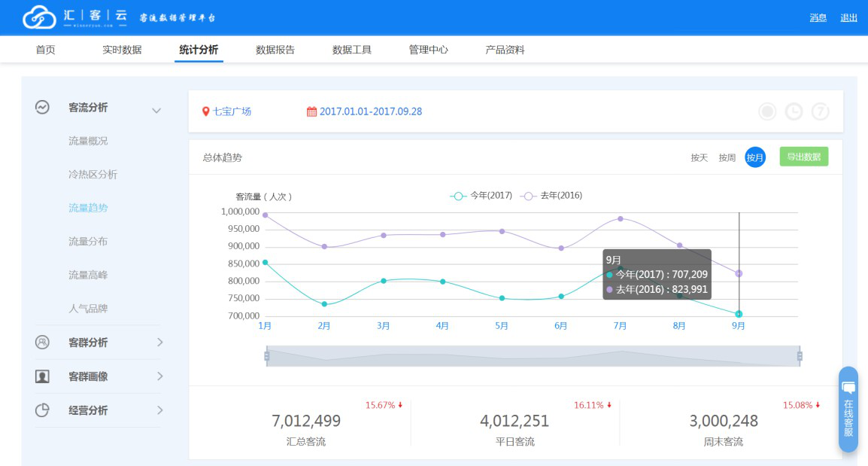Image resolution: width=868 pixels, height=466 pixels.
Task: Click the 汇客云 cloud logo
Action: (x=39, y=17)
